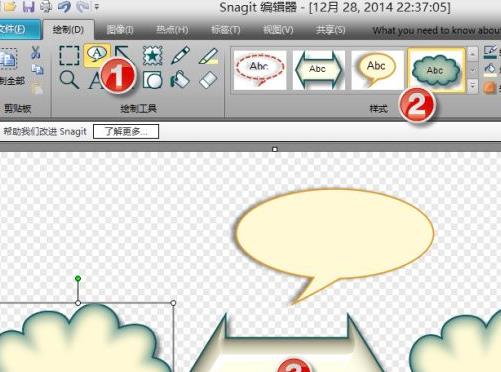Click the green rotation handle of selected cloud
Image resolution: width=501 pixels, height=372 pixels.
[78, 278]
